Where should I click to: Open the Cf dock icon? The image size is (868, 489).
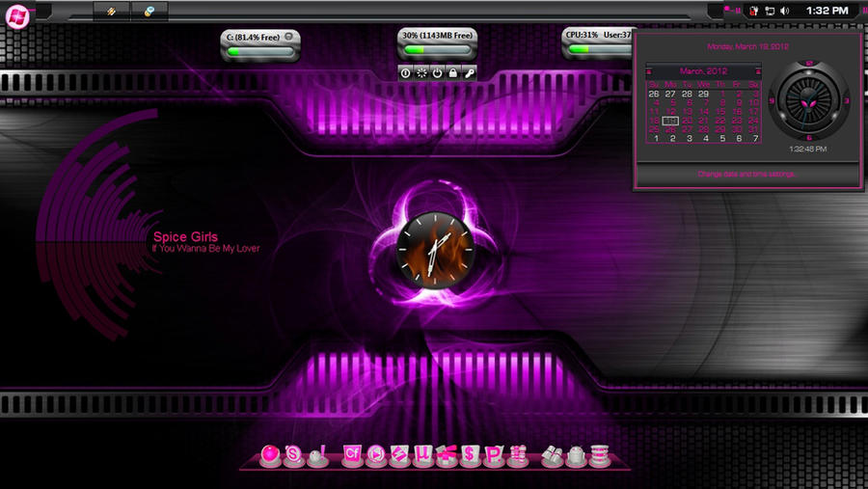coord(351,456)
